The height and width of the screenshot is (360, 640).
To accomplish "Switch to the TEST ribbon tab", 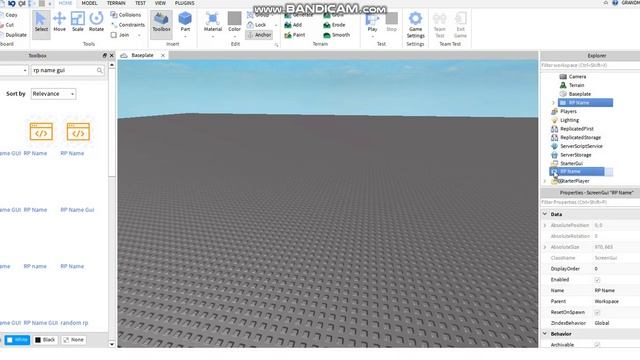I will (140, 3).
